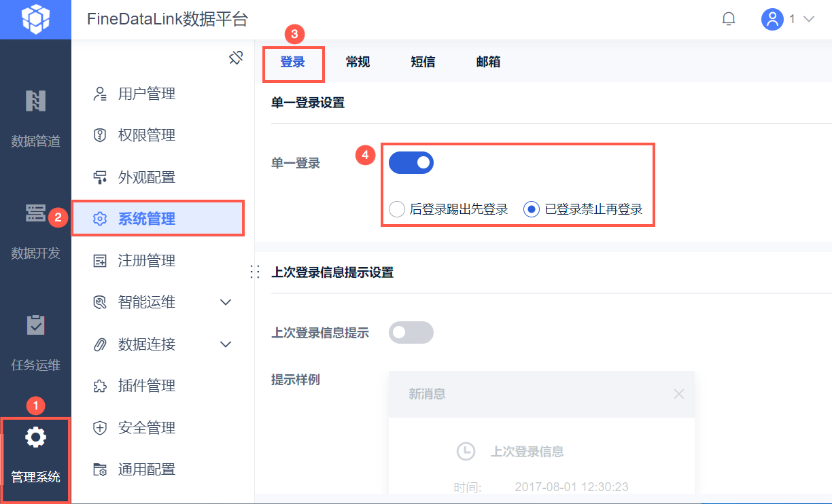Open the 数据开发 data development module
Screen dimensions: 832x504
click(x=35, y=228)
